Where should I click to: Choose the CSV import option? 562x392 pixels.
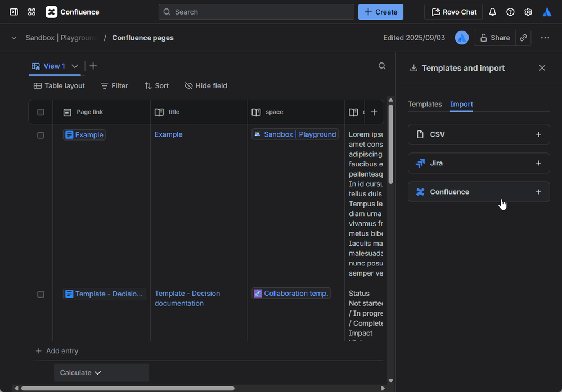[479, 134]
